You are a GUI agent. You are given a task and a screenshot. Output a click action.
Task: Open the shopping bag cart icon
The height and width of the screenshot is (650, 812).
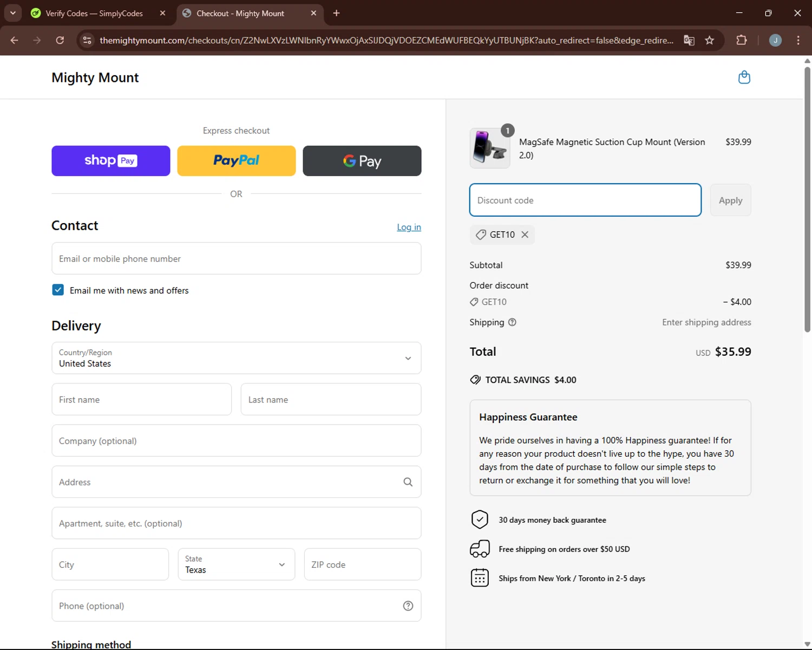744,77
